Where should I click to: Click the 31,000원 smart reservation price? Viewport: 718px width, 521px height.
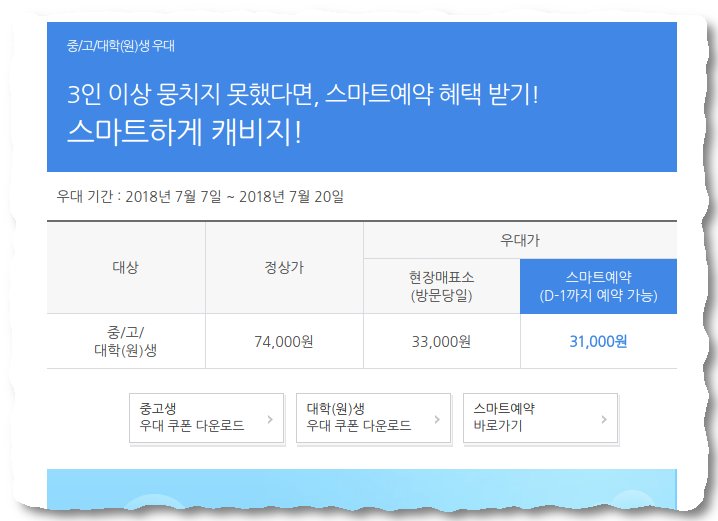598,342
